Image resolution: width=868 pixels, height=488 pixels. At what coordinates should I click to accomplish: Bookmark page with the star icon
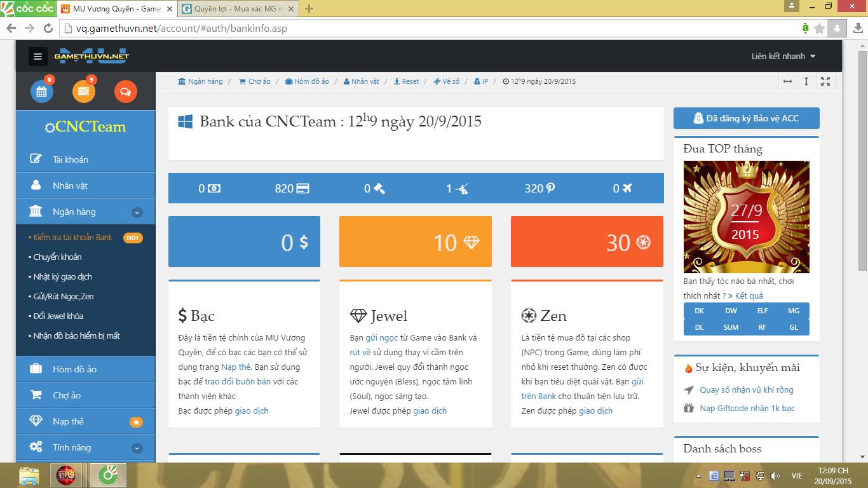[x=820, y=29]
